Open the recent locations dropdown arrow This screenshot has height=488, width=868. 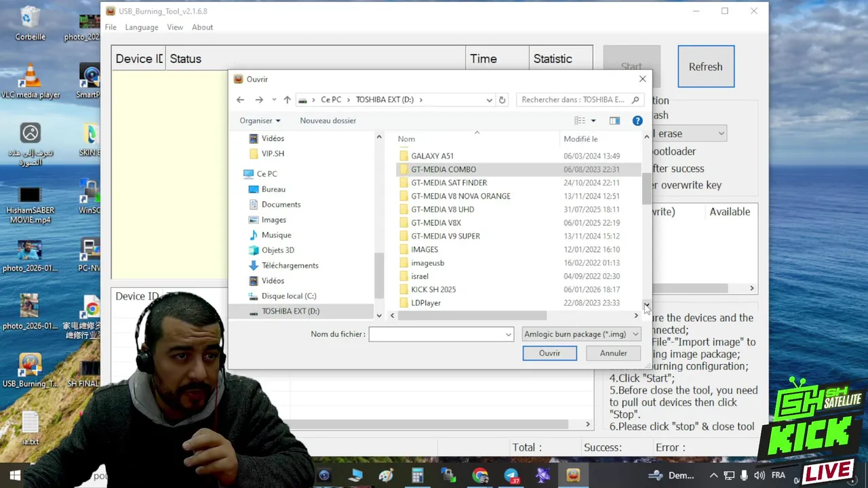click(274, 100)
